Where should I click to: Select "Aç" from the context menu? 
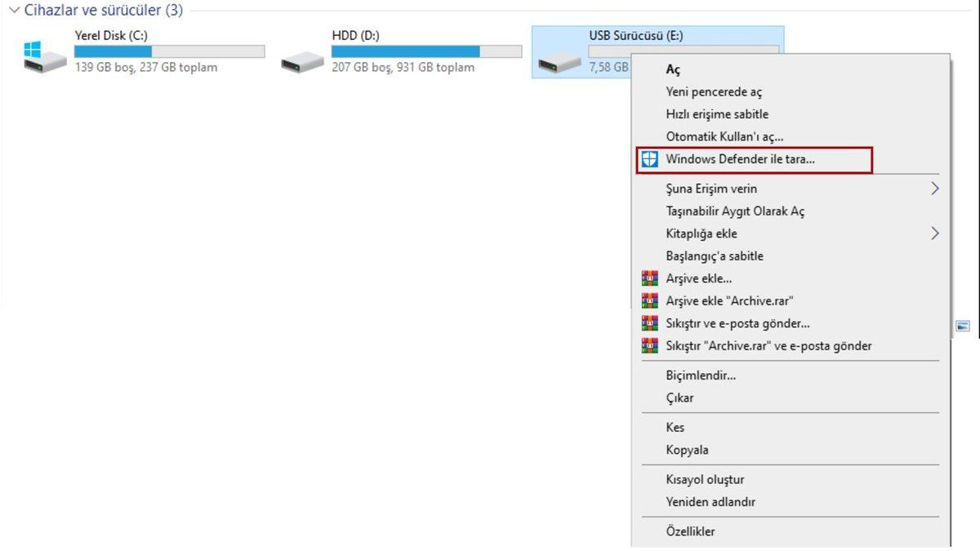pyautogui.click(x=673, y=70)
